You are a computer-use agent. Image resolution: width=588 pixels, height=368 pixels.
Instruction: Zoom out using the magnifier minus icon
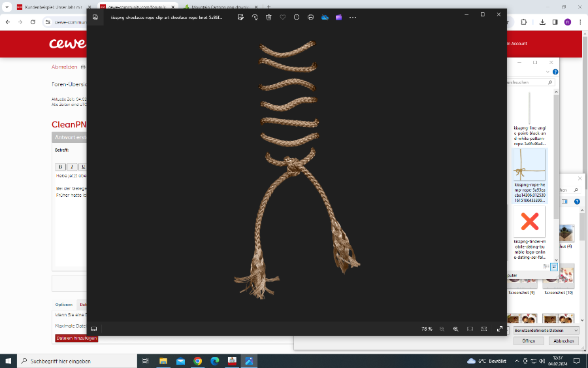click(x=442, y=329)
